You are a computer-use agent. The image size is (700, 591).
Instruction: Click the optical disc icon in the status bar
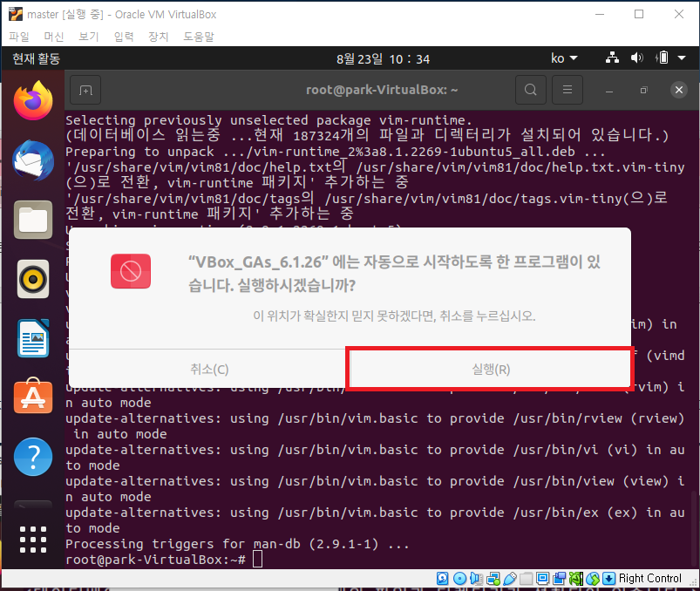tap(459, 579)
